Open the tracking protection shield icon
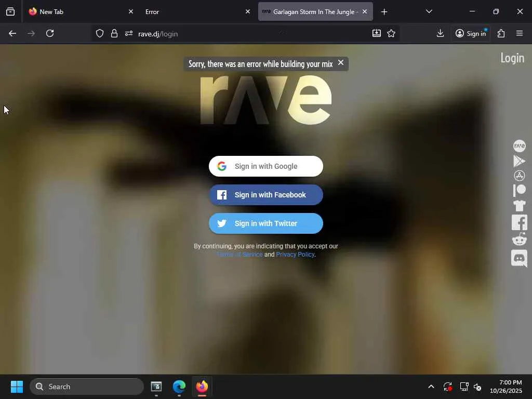The height and width of the screenshot is (399, 532). coord(99,33)
